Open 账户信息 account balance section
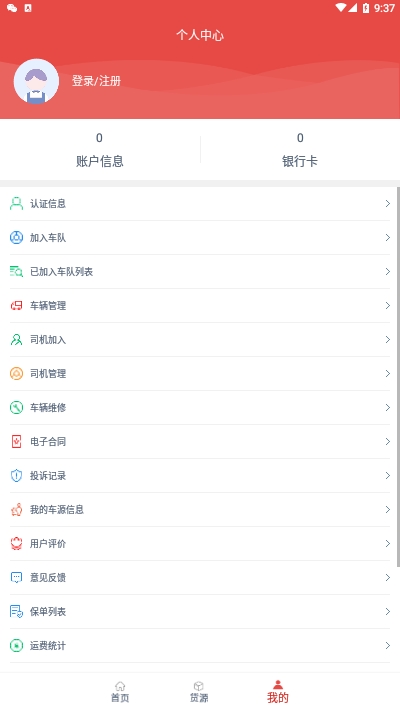Screen dimensions: 400x710 (x=100, y=149)
